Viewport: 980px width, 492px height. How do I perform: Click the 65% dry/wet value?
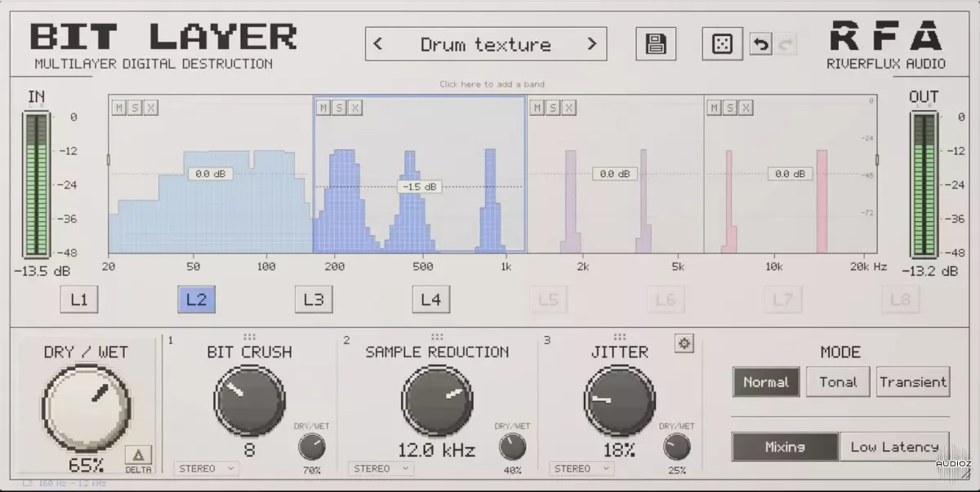(86, 466)
